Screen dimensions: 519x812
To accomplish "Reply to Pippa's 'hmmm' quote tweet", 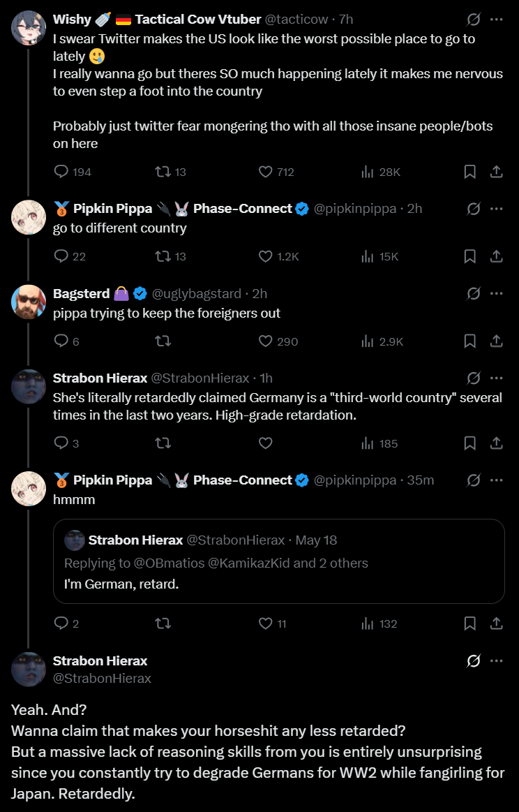I will pos(61,623).
